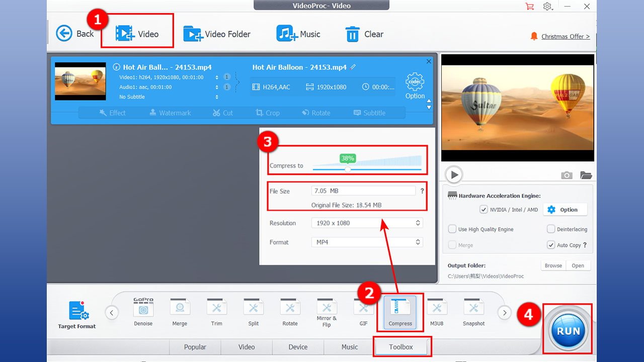Select the Compress tool
Viewport: 644px width, 362px height.
[x=400, y=312]
